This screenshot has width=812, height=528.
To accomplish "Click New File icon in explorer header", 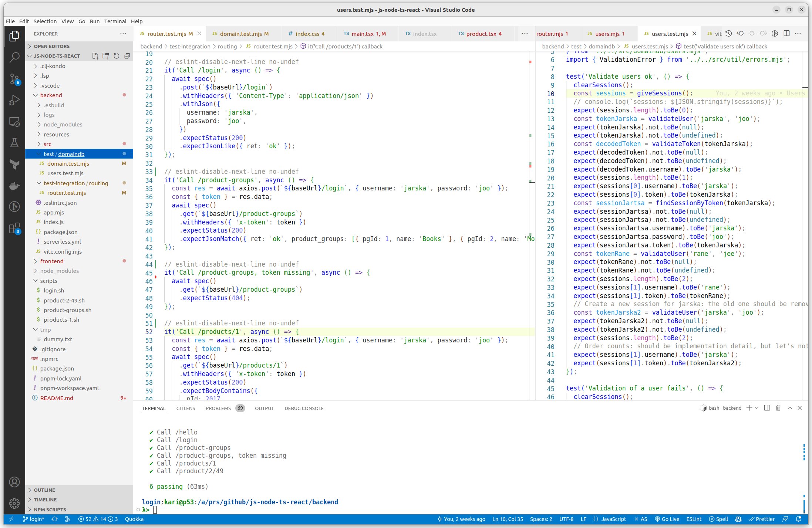I will pos(95,56).
